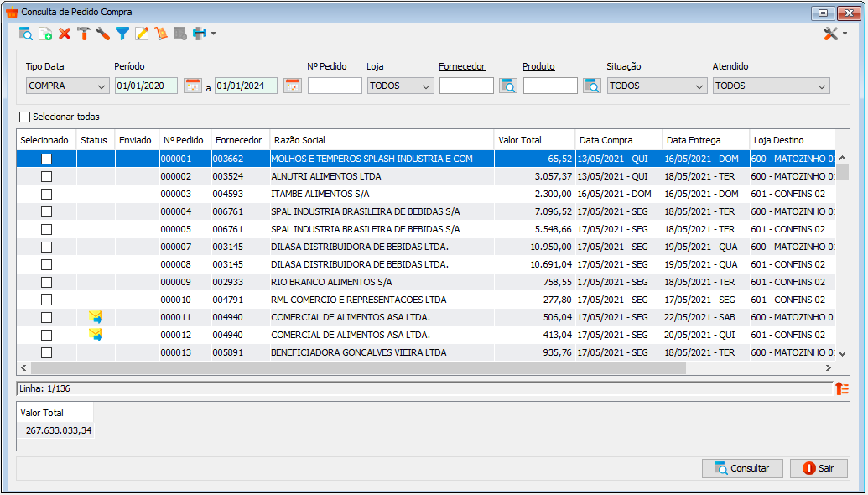Viewport: 868px width, 495px height.
Task: Open the printer options dropdown arrow
Action: coord(213,34)
